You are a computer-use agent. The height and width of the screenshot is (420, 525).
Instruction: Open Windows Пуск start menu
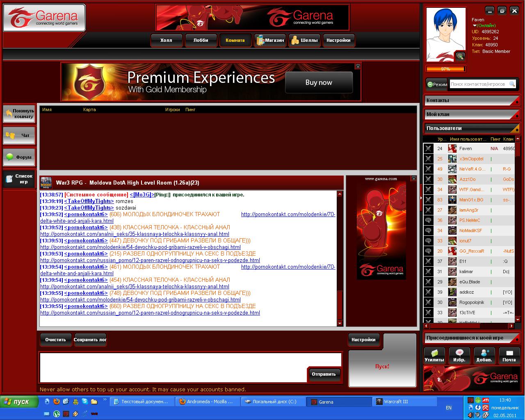[x=19, y=402]
